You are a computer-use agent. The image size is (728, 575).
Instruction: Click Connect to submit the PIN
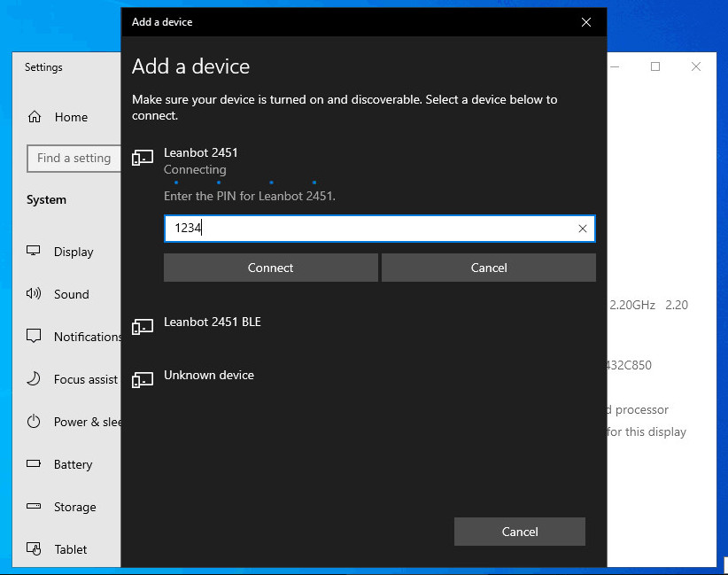271,268
